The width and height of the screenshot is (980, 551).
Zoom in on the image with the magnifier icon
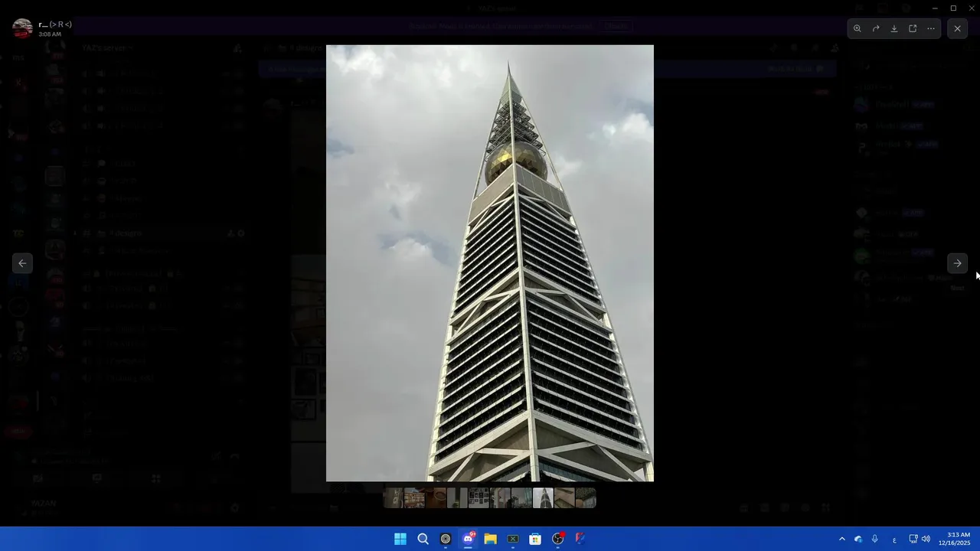(x=857, y=28)
